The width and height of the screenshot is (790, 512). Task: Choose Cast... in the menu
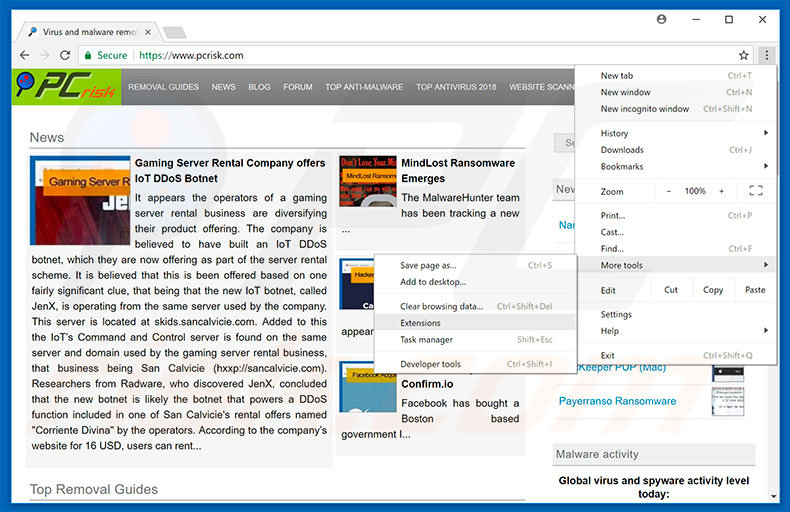click(x=674, y=232)
